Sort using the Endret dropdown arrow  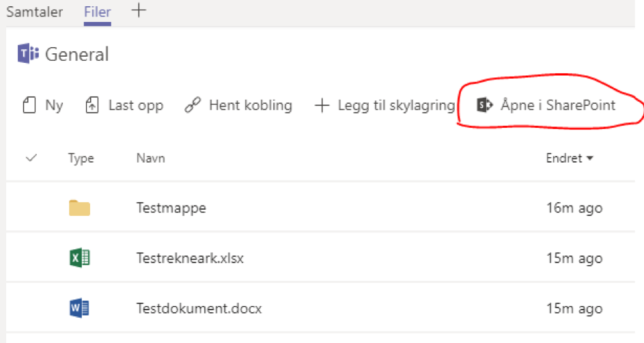(589, 159)
